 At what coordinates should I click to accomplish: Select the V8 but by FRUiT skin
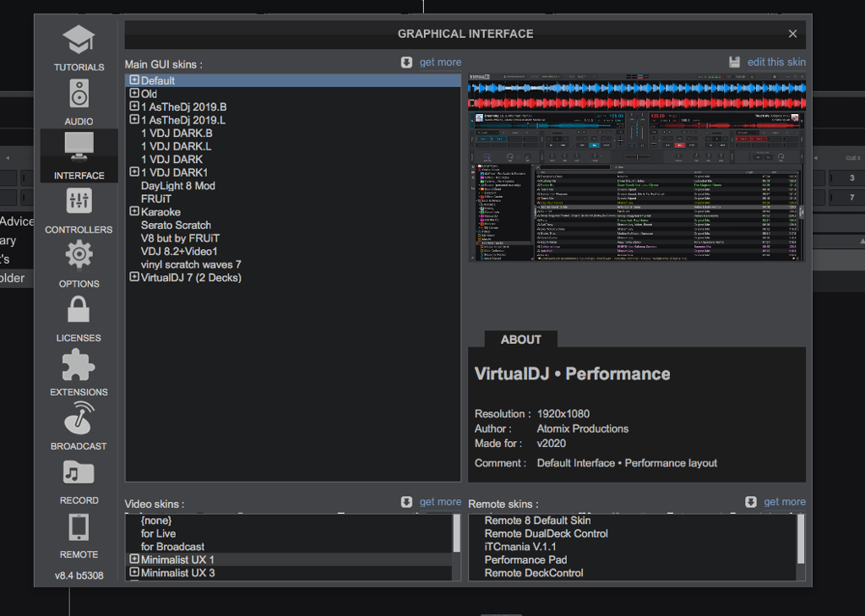tap(180, 238)
